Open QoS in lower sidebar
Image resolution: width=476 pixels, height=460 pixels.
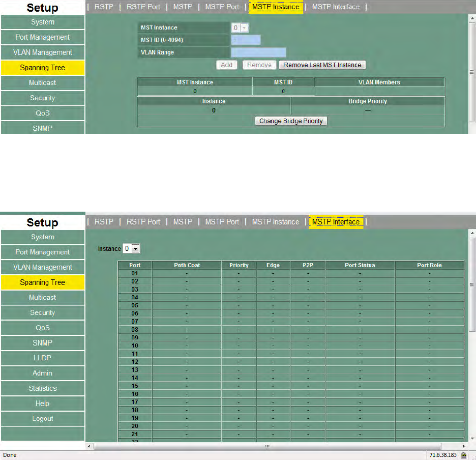[x=43, y=328]
